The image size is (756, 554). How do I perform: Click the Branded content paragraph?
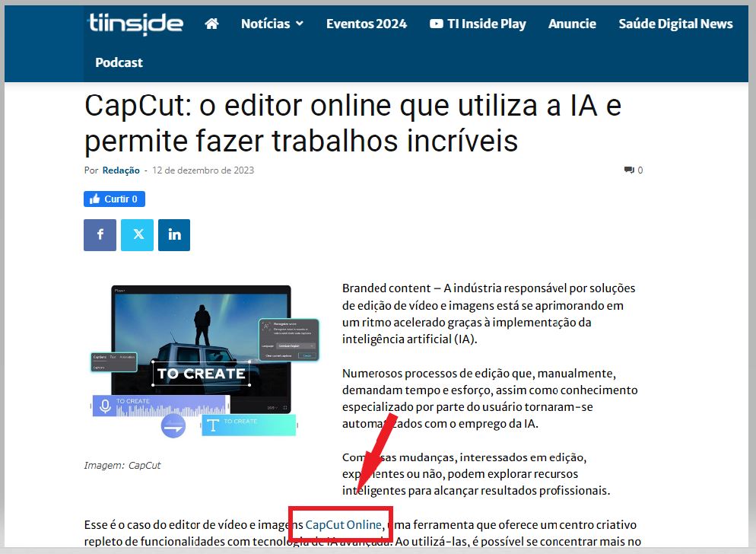point(489,314)
